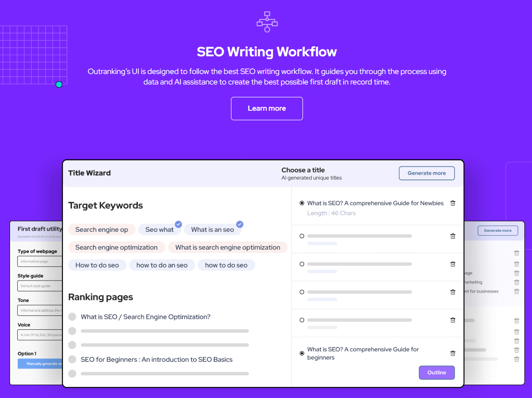Click the checkmark badge on 'What is an seo'
This screenshot has height=398, width=532.
[240, 224]
